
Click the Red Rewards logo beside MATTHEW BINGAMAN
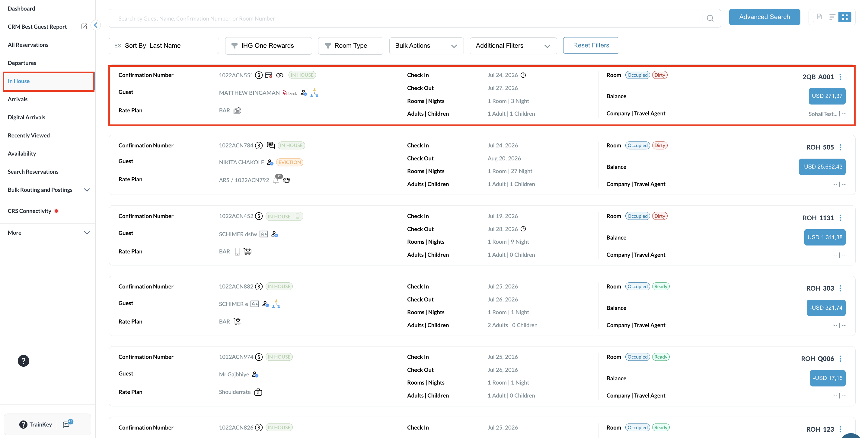(290, 93)
